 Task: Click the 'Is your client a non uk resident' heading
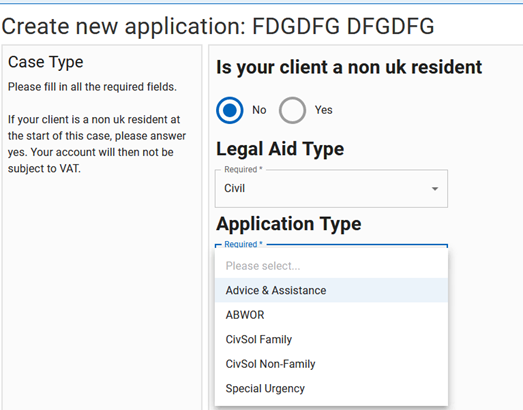(349, 67)
